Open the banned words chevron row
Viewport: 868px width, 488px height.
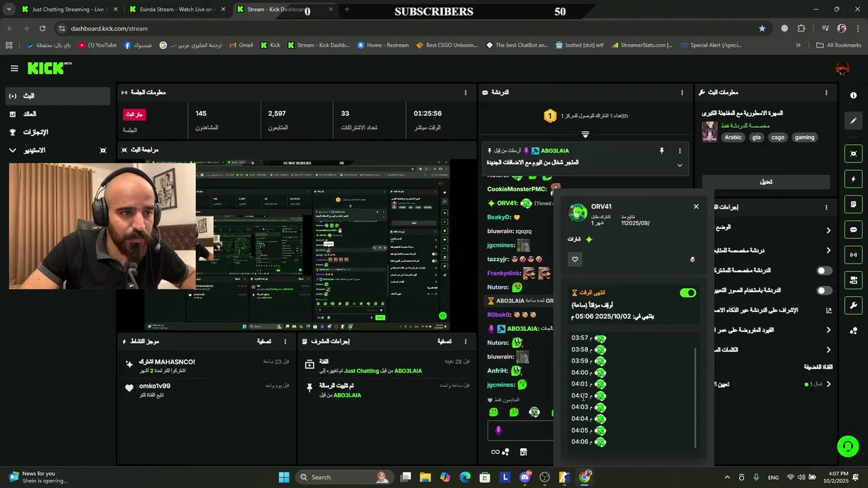click(x=828, y=350)
